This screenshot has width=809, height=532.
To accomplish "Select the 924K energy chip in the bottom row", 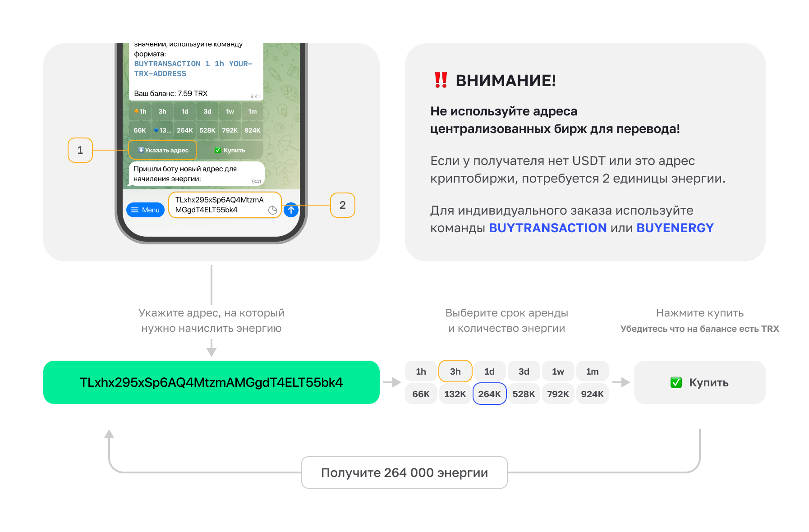I will point(592,394).
